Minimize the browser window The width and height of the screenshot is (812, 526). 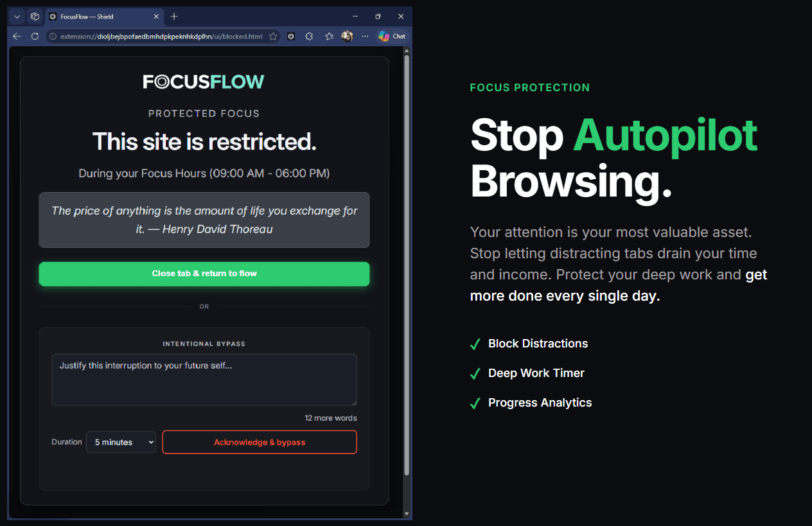pos(355,16)
